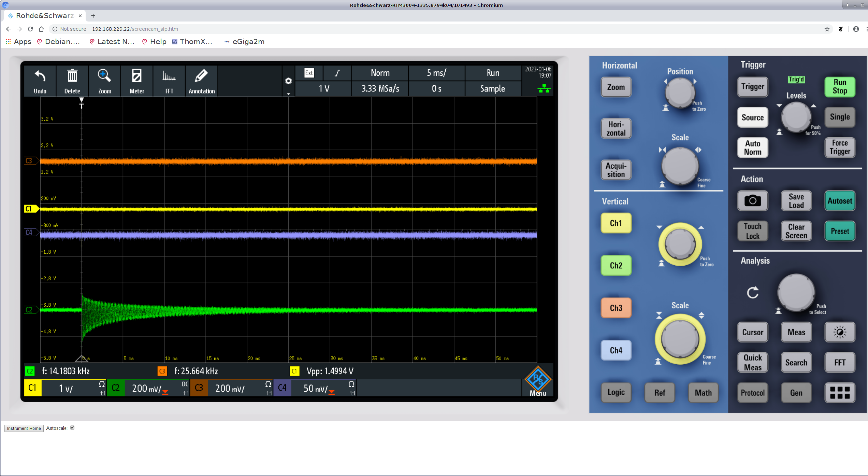
Task: Expand the settings gear dropdown
Action: pos(288,82)
